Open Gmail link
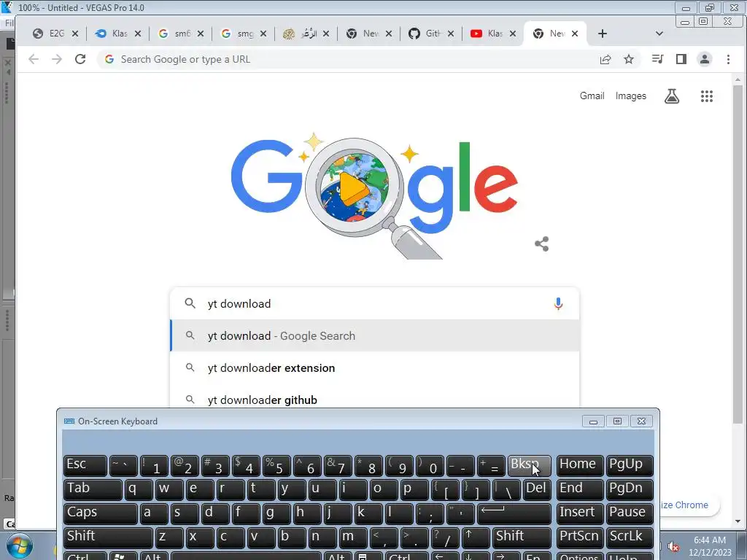The width and height of the screenshot is (747, 560). pyautogui.click(x=592, y=96)
